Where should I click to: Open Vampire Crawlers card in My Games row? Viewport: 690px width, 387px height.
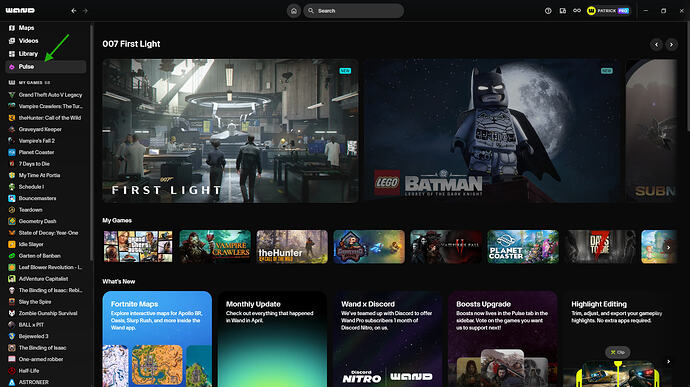(215, 247)
